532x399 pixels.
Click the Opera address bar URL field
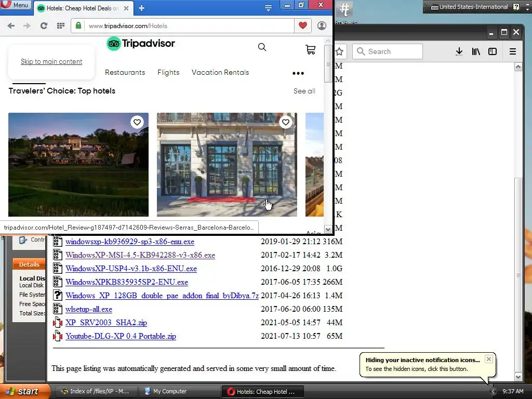pyautogui.click(x=188, y=26)
